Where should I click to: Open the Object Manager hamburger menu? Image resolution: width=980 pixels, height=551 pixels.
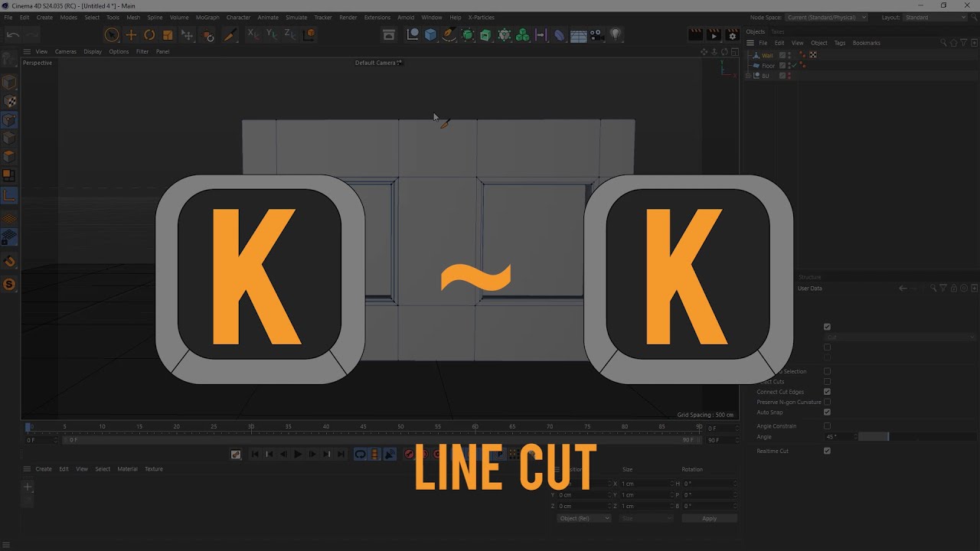750,43
